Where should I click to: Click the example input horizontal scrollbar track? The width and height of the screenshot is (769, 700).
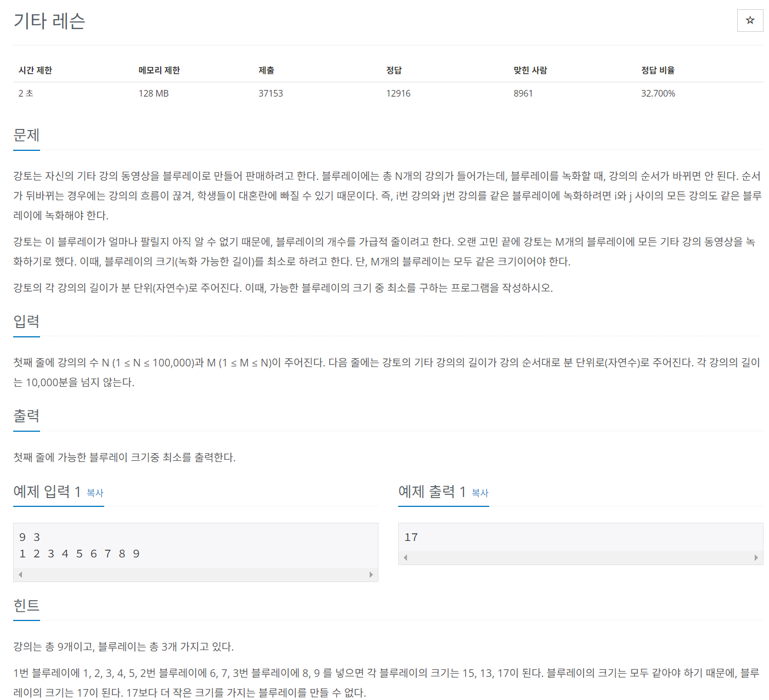[x=196, y=574]
